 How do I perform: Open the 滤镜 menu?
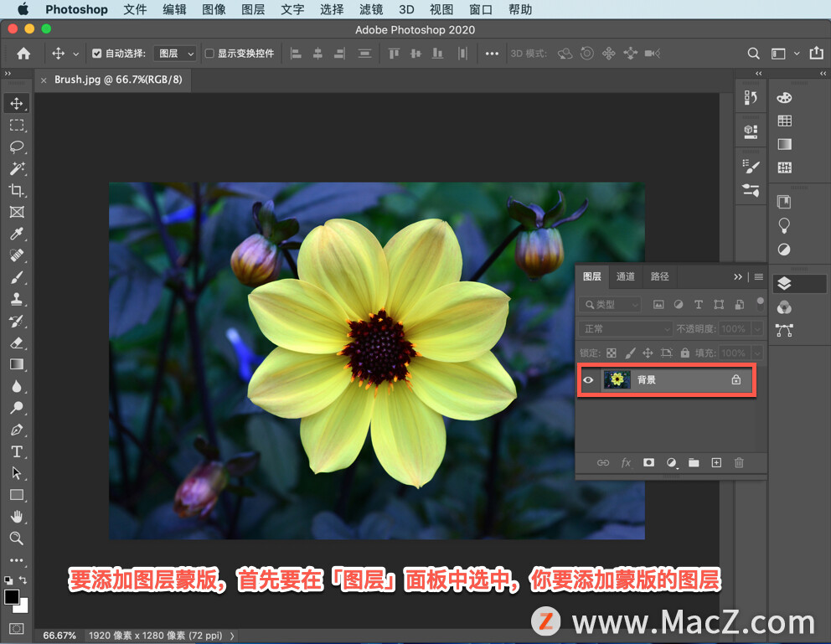371,9
